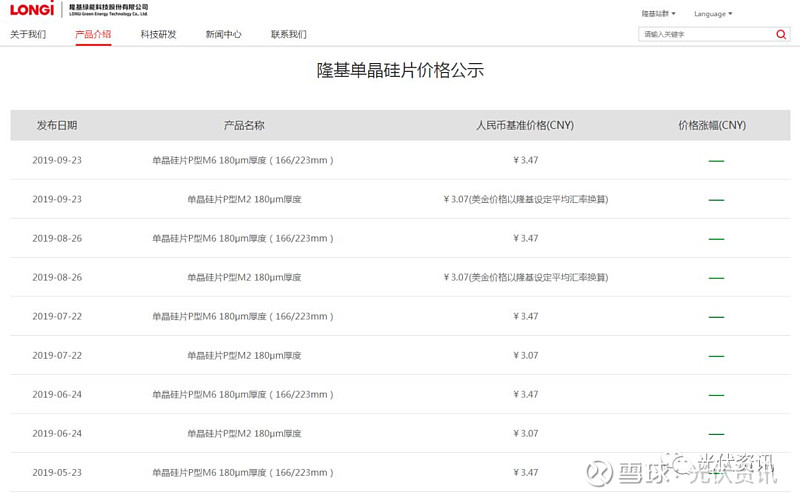The height and width of the screenshot is (498, 800).
Task: Select the M2 product name dated 2019-09-23
Action: 244,200
